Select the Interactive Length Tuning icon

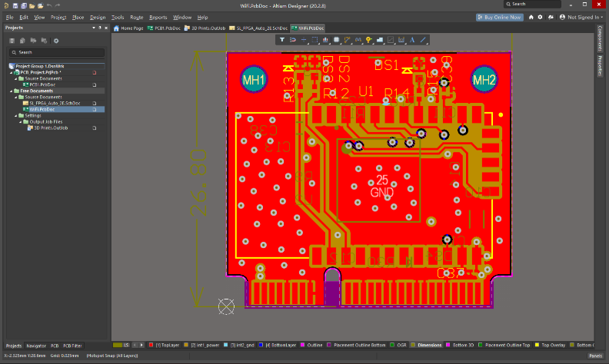tap(358, 40)
